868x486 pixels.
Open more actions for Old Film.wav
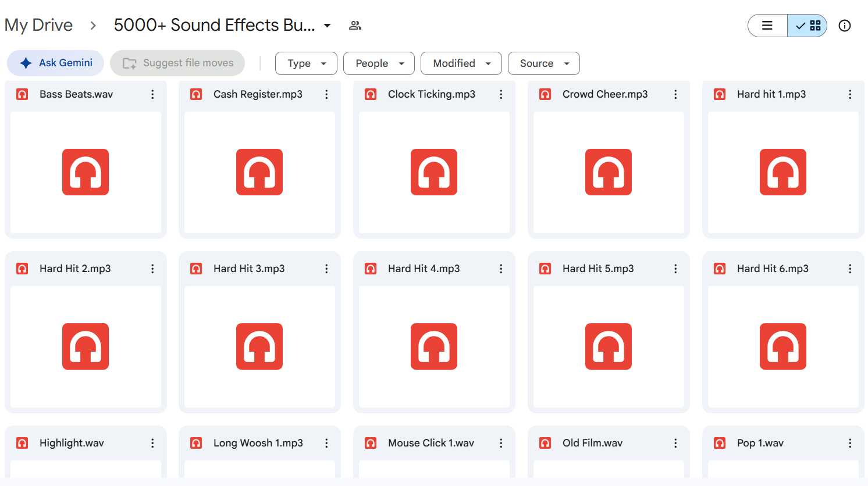[675, 443]
